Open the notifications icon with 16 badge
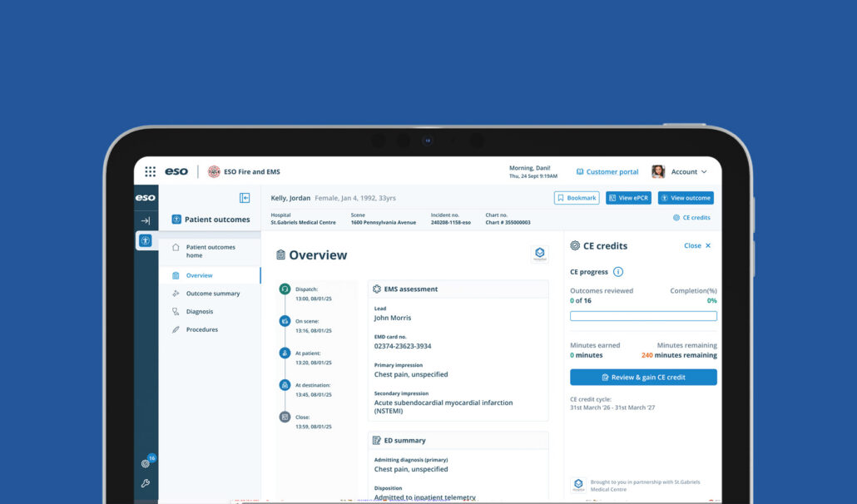The width and height of the screenshot is (857, 504). [x=146, y=463]
